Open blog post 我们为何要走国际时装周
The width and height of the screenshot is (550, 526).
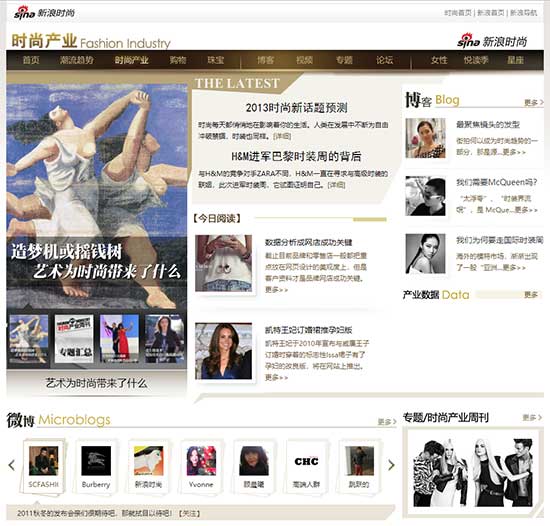pyautogui.click(x=499, y=240)
